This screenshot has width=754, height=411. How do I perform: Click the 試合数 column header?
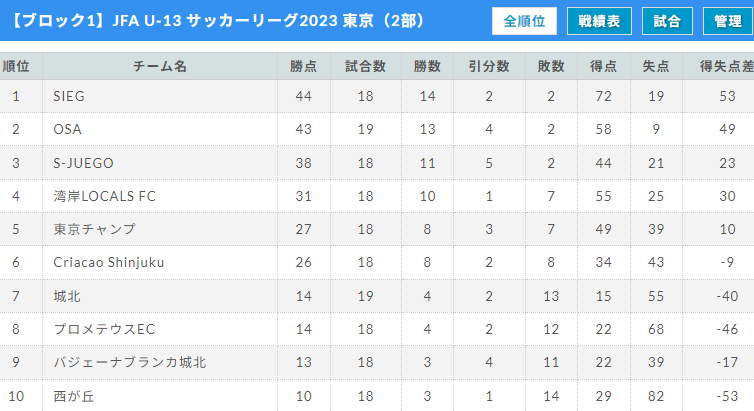[x=365, y=66]
